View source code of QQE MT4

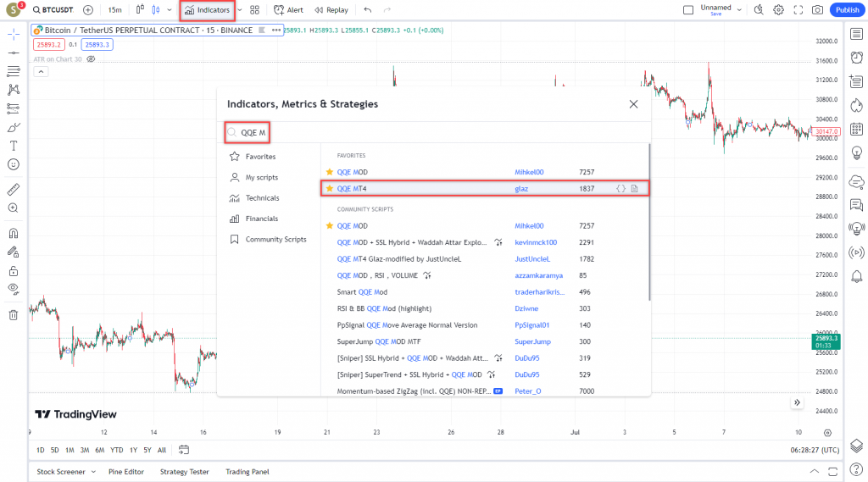[621, 189]
